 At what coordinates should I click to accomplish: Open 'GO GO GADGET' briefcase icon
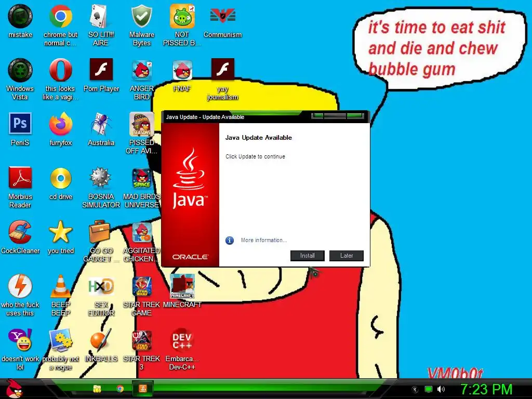tap(101, 241)
